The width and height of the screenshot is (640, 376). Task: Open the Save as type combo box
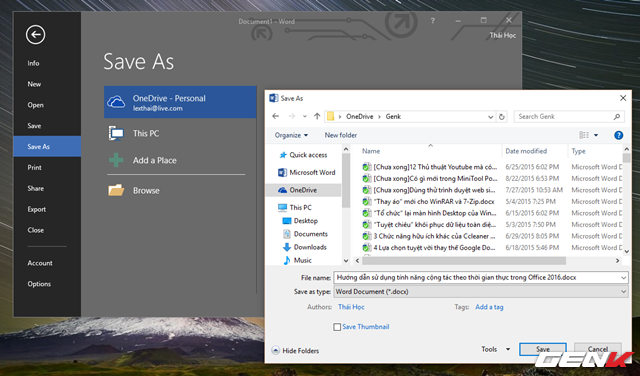click(x=480, y=291)
